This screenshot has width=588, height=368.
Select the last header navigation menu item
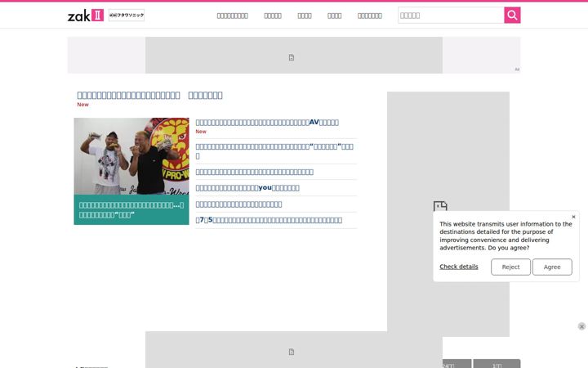coord(370,16)
